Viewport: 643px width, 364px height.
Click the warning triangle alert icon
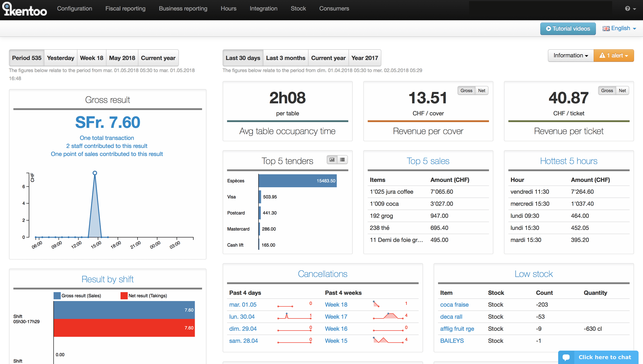pos(602,55)
